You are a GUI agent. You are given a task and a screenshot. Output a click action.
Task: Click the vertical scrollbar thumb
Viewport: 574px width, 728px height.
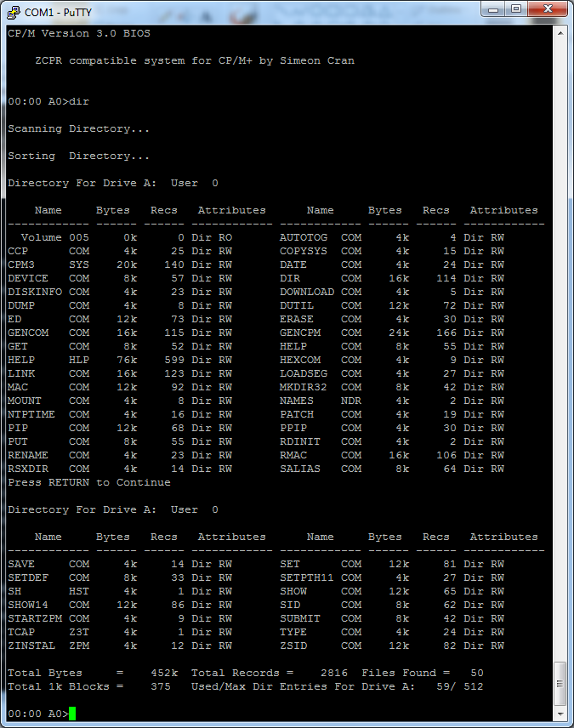pos(560,684)
